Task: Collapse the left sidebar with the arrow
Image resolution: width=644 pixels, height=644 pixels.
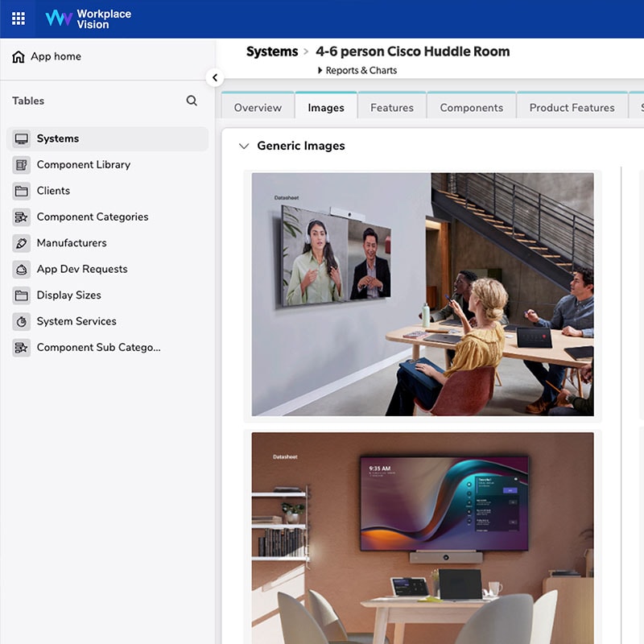Action: tap(215, 78)
